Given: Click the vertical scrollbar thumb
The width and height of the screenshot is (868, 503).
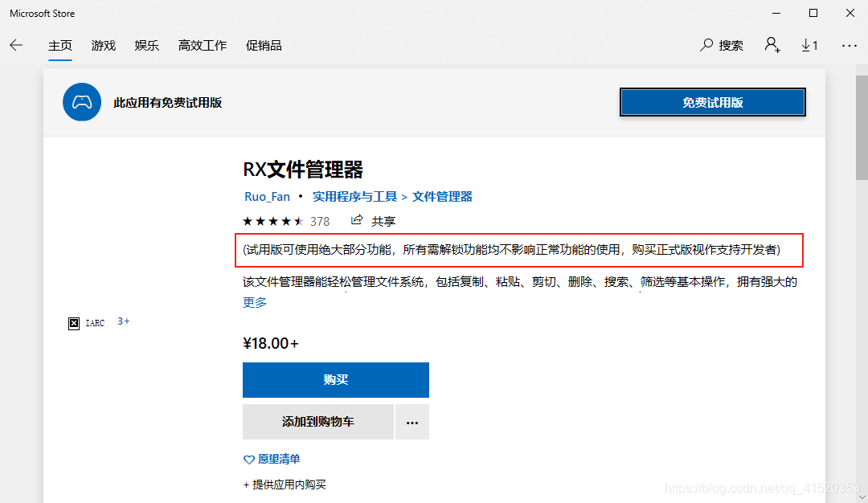Looking at the screenshot, I should (862, 127).
